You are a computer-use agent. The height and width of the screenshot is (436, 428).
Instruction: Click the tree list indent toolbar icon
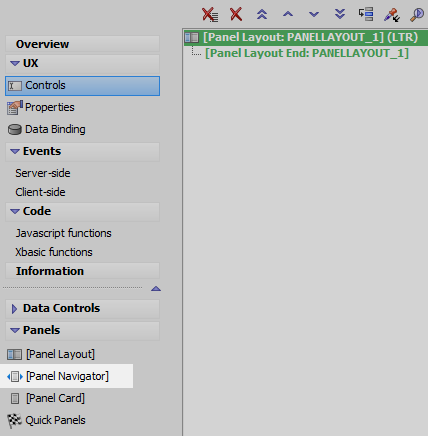(366, 14)
